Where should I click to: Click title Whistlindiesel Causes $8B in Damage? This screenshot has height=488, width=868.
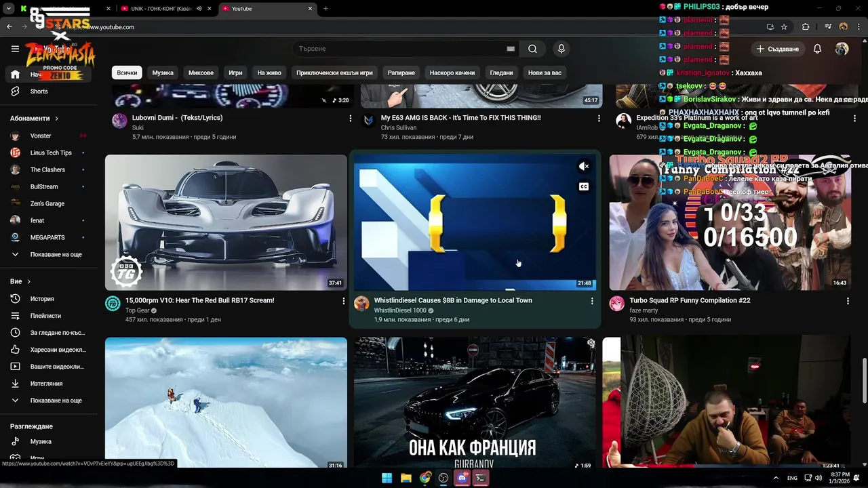pyautogui.click(x=453, y=300)
